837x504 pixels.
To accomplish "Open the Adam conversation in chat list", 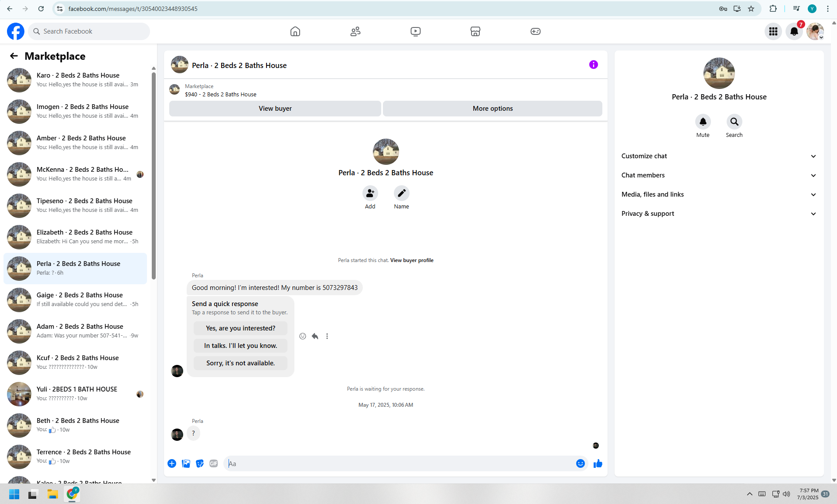I will 75,331.
